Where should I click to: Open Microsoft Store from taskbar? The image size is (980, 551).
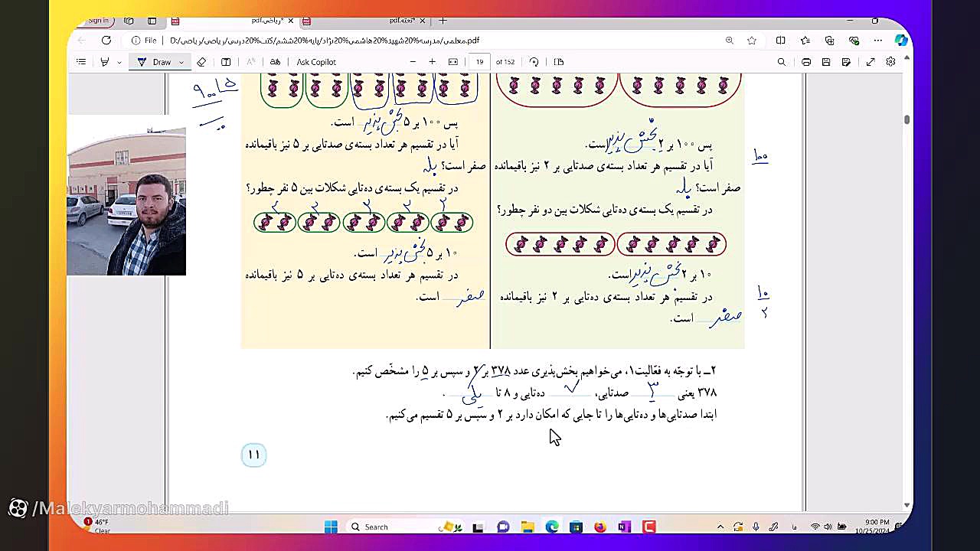577,527
